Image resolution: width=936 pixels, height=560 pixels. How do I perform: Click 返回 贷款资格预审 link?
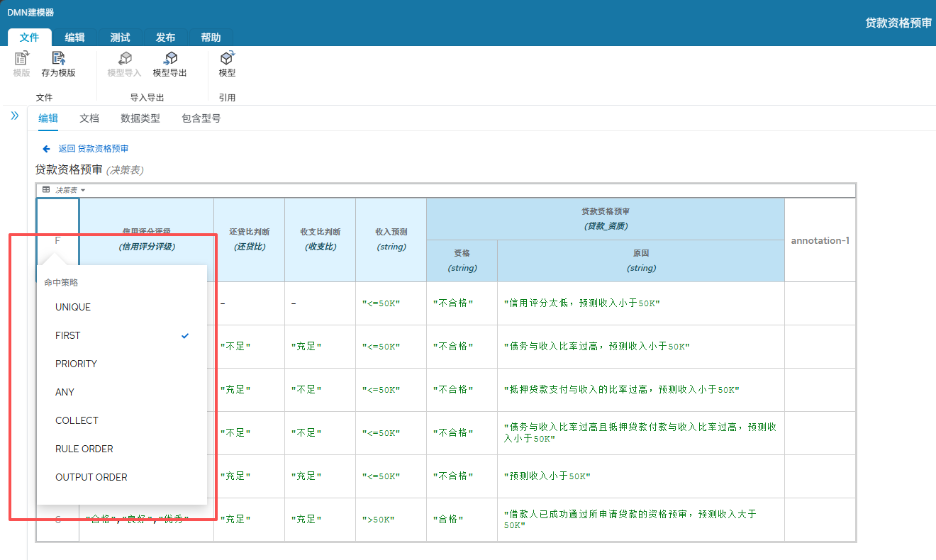[93, 149]
